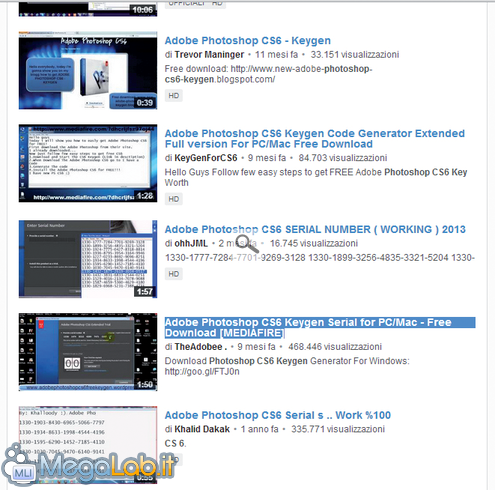Click the HD badge under KeyGenForCS6 video
495x490 pixels.
pos(174,199)
